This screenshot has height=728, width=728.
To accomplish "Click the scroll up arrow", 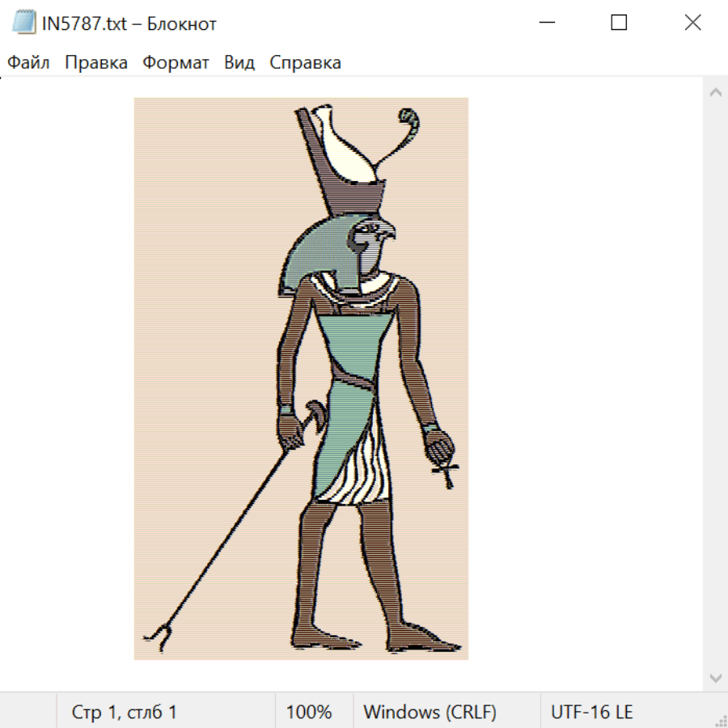I will click(715, 93).
